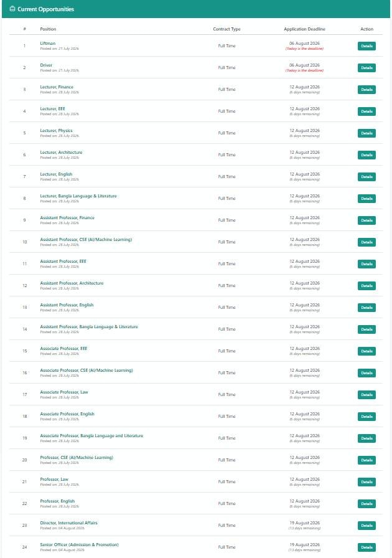Click Details for Associate Professor, EEE
Screen dimensions: 392x558
pos(366,351)
